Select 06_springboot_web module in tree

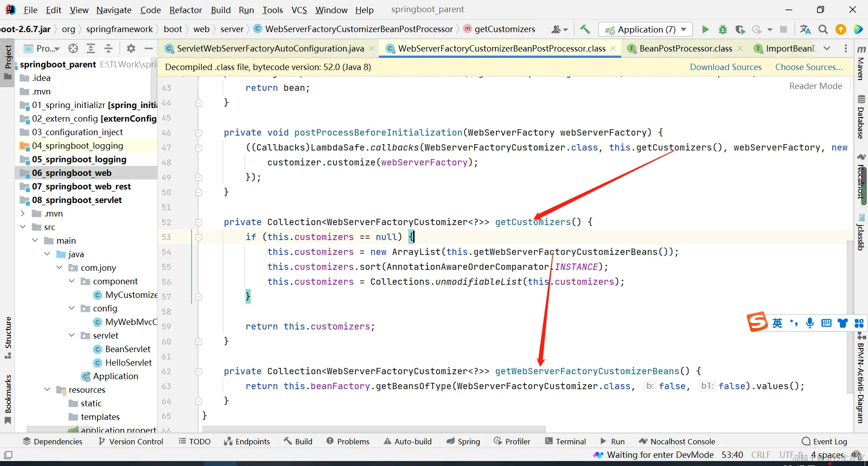point(86,173)
